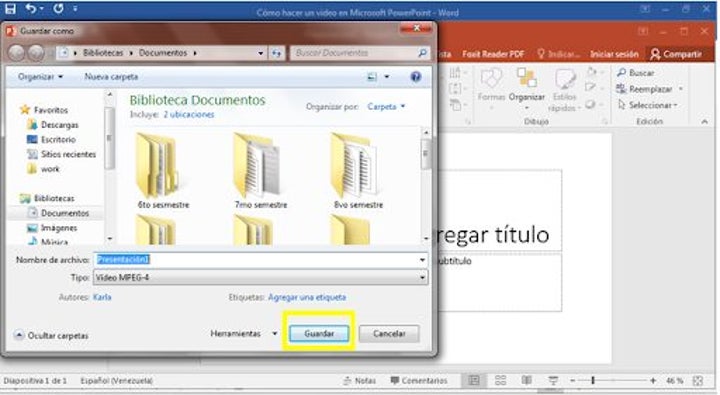Open the Herramientas dropdown menu
This screenshot has height=395, width=720.
(x=243, y=333)
